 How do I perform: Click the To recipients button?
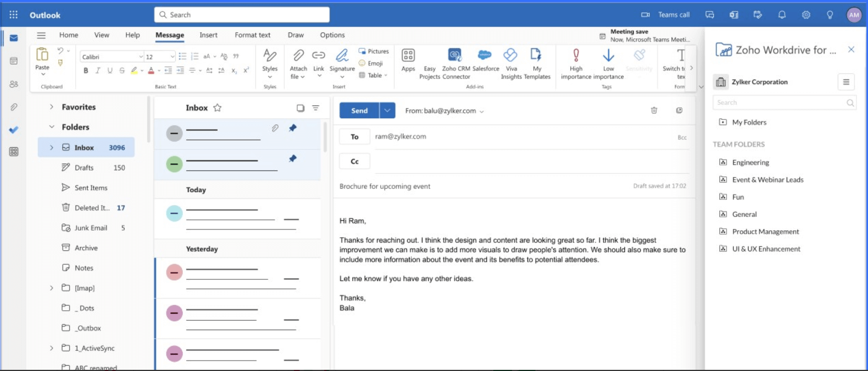[354, 137]
